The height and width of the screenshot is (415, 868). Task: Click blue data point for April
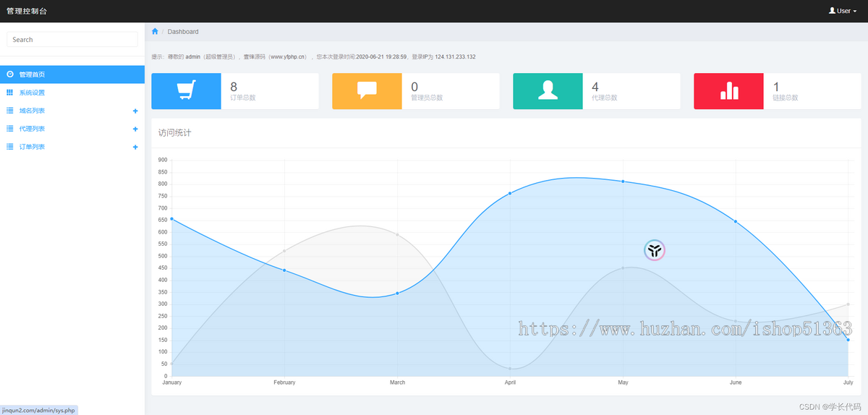click(x=510, y=193)
